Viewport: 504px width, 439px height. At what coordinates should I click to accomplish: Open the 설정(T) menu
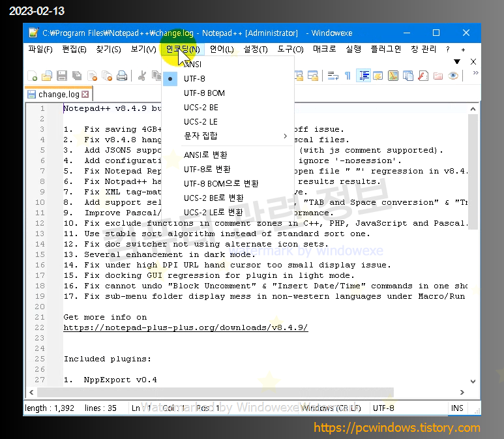(256, 49)
